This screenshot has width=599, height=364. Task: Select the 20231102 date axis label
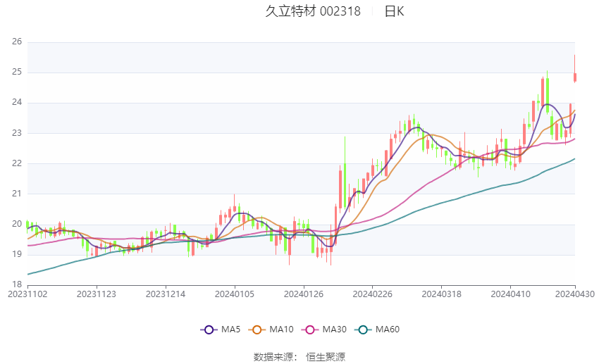point(27,294)
